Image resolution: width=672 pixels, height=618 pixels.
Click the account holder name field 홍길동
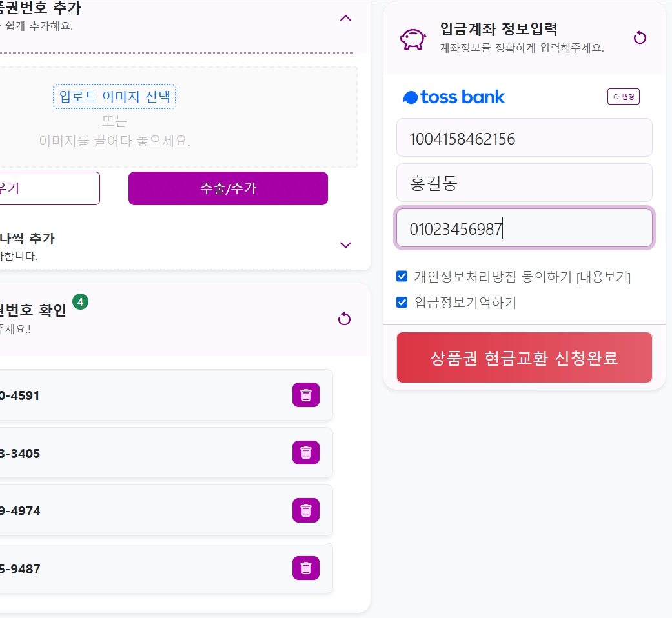524,183
